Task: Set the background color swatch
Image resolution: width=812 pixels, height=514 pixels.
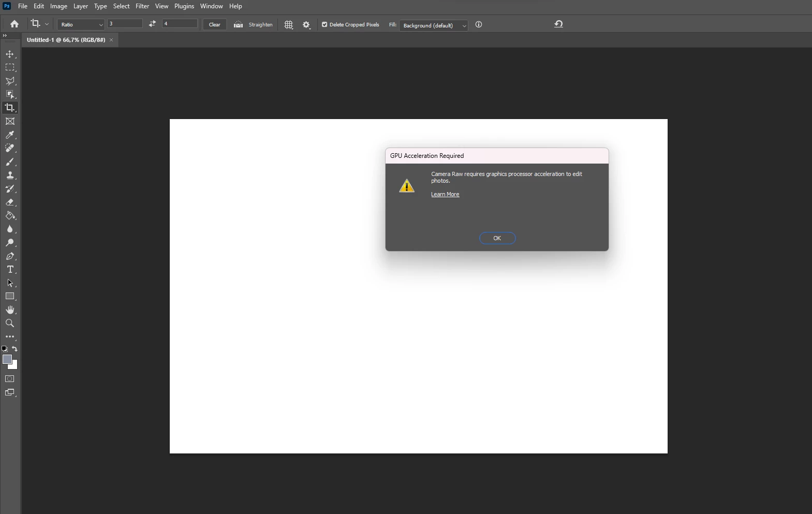Action: [15, 366]
